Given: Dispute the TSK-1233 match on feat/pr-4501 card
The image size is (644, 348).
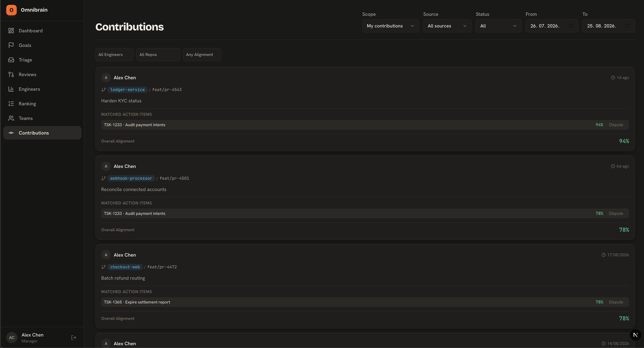Looking at the screenshot, I should pos(616,214).
